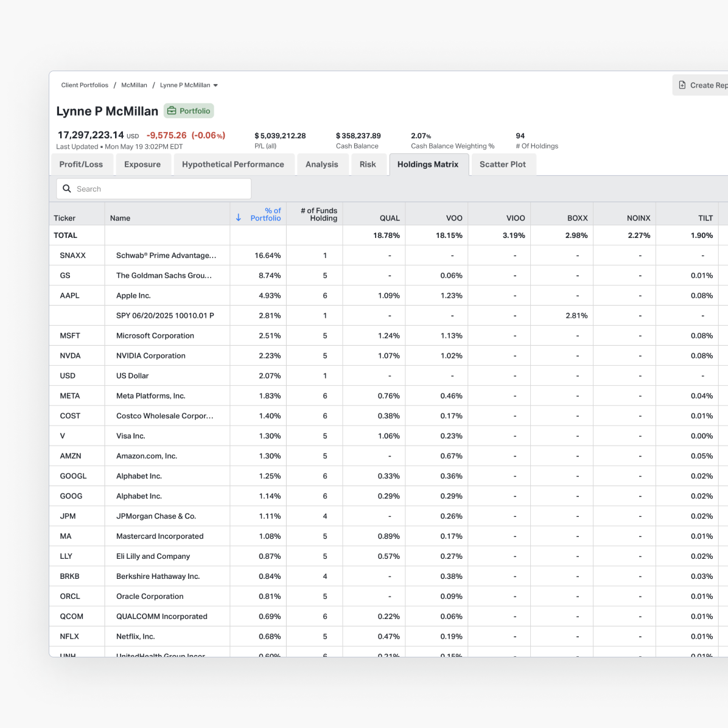Switch to the Analysis tab
This screenshot has height=728, width=728.
tap(321, 164)
